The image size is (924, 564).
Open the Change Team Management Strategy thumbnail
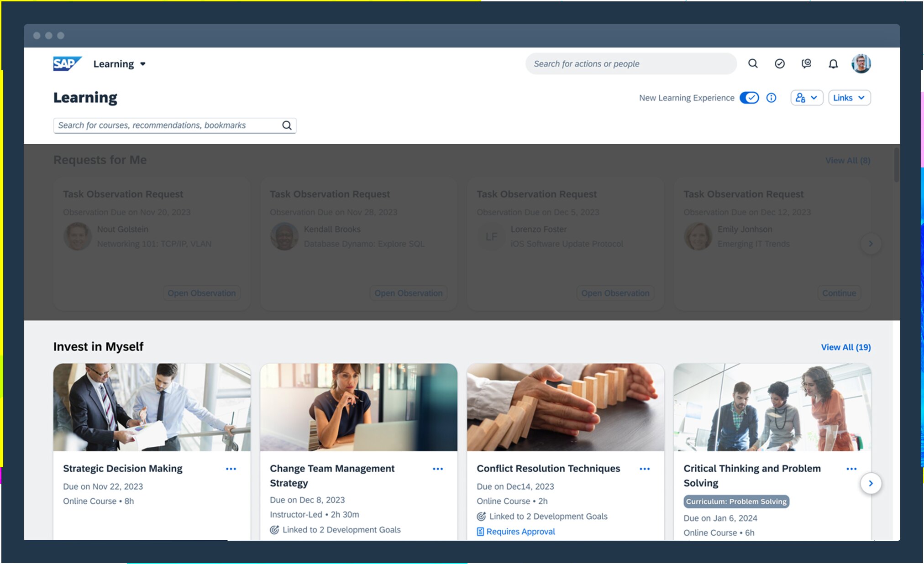click(x=358, y=407)
